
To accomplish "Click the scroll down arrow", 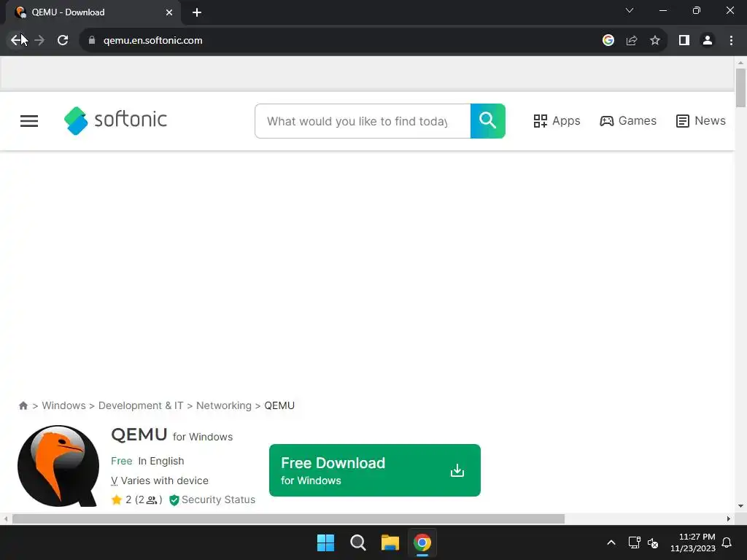I will tap(740, 506).
